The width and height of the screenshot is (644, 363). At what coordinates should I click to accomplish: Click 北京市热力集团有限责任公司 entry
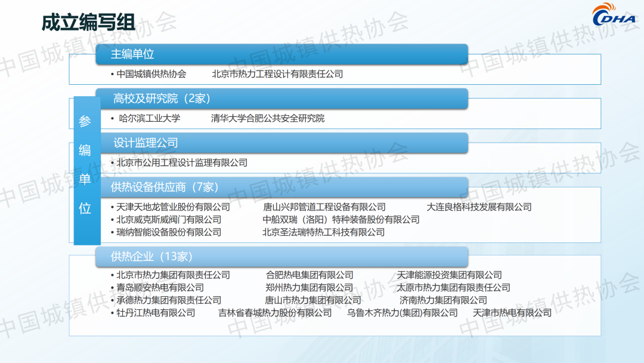coord(173,275)
